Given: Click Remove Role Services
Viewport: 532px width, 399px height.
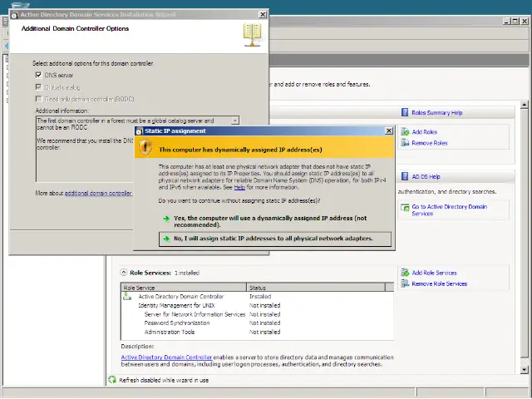Looking at the screenshot, I should point(440,283).
